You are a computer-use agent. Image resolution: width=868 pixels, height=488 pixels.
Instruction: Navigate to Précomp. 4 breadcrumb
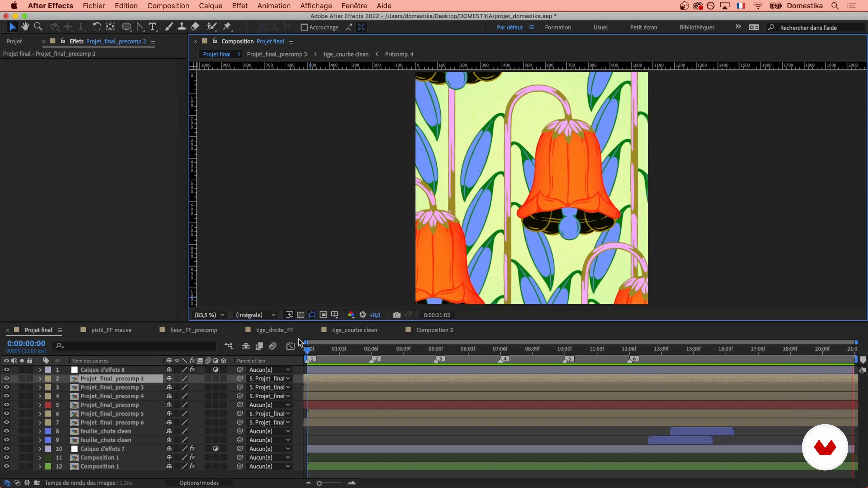point(399,54)
